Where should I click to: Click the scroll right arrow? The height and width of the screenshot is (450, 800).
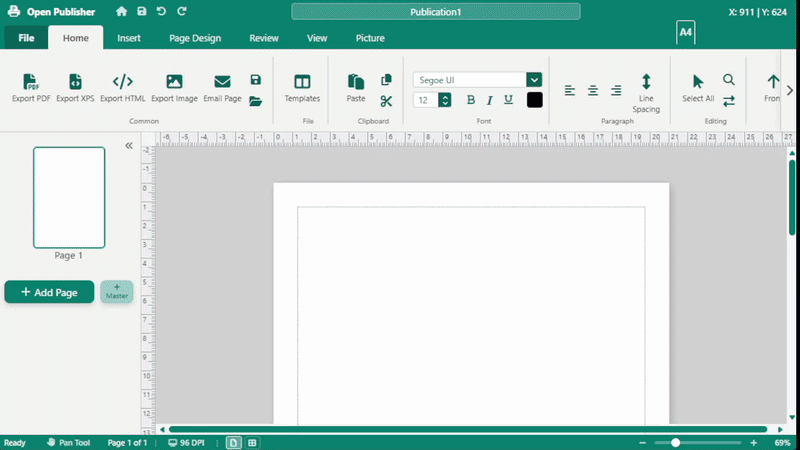click(780, 430)
